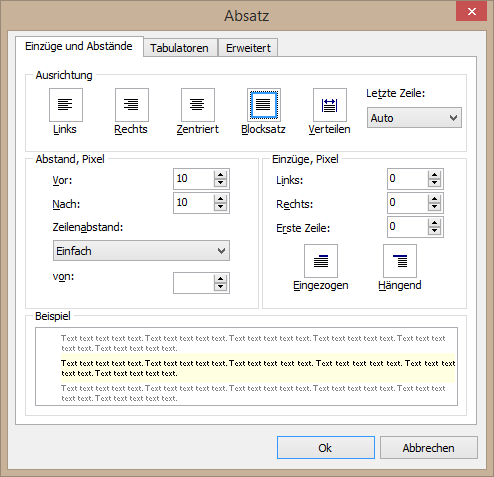The image size is (494, 477).
Task: Choose the Blocksatz justified alignment icon
Action: click(264, 105)
